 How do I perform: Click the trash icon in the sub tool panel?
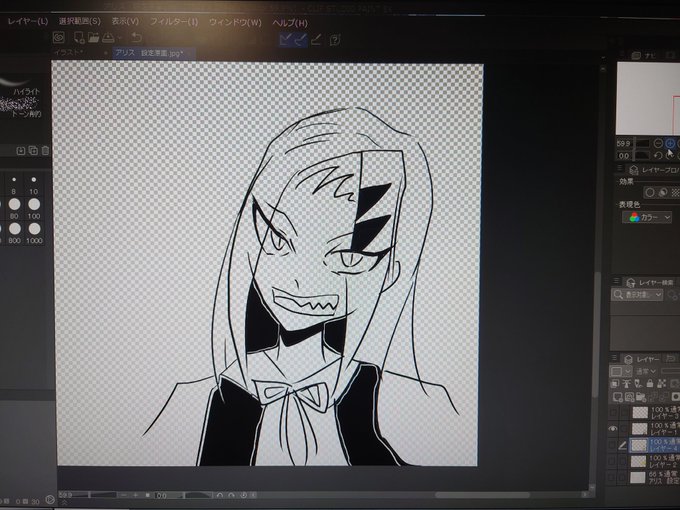[x=45, y=151]
